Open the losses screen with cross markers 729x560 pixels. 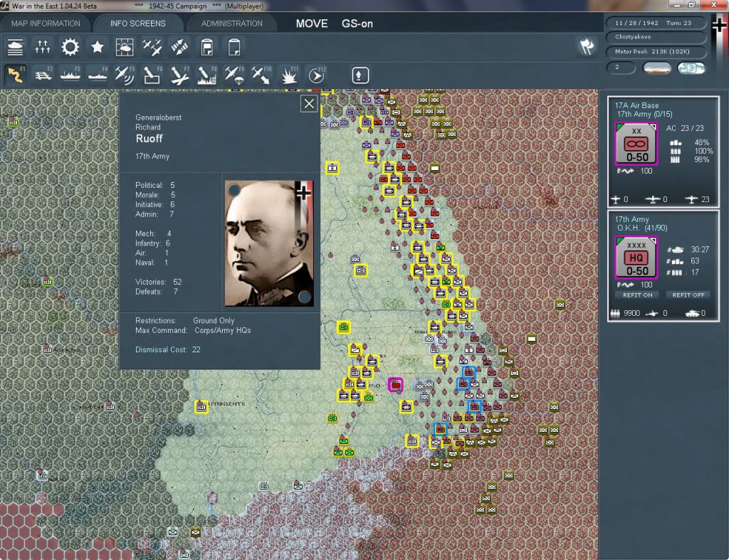[42, 47]
